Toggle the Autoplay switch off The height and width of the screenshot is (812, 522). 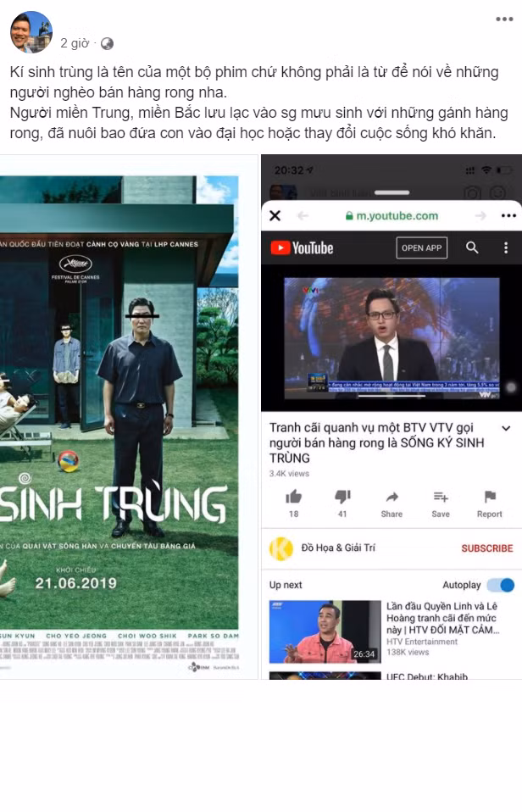[501, 585]
